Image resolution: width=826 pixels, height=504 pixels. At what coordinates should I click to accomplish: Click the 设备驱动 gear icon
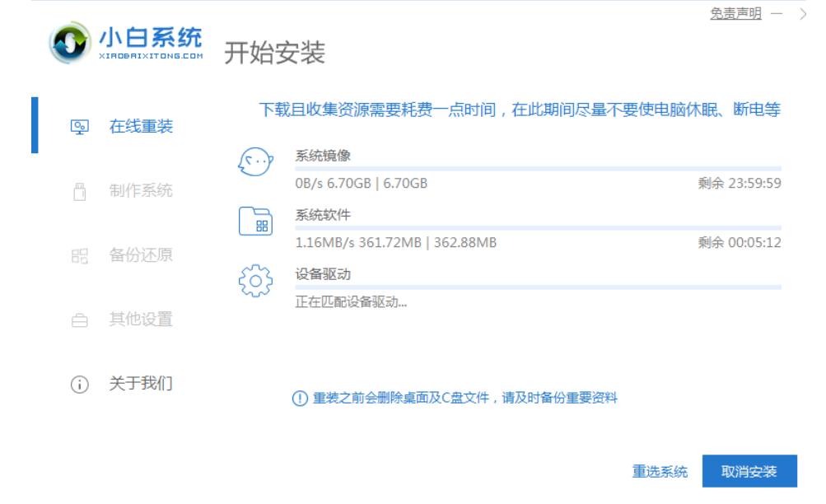(x=255, y=281)
